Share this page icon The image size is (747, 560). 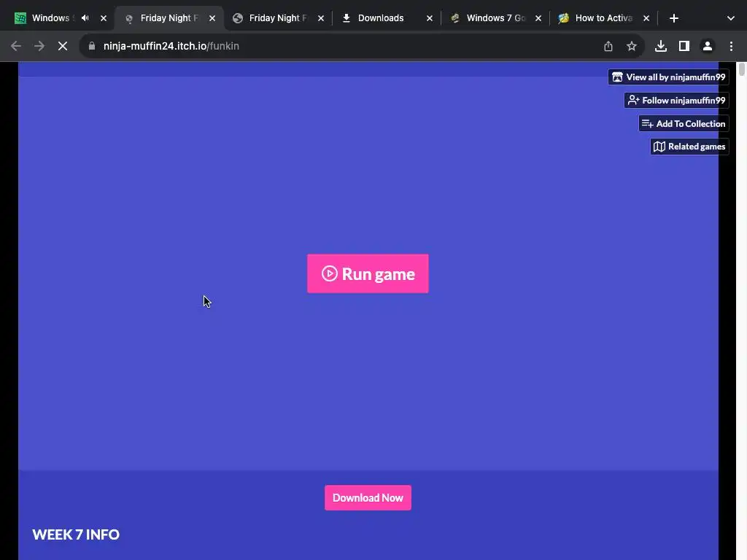pyautogui.click(x=608, y=46)
